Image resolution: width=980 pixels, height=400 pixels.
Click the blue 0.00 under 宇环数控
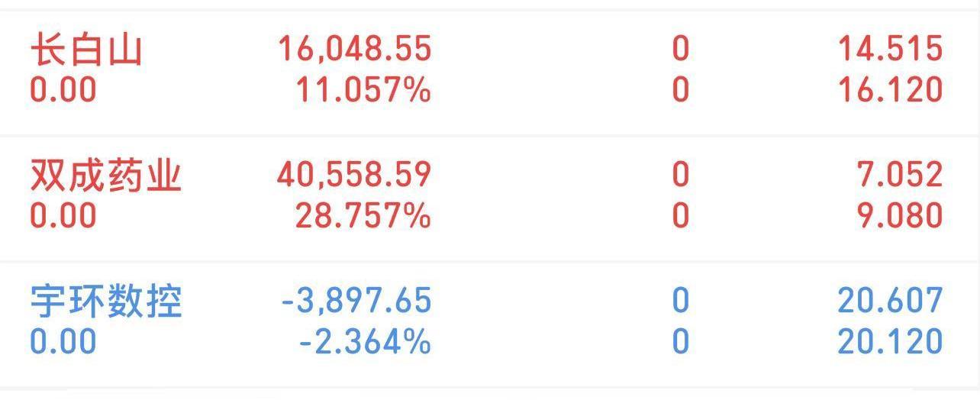coord(63,340)
